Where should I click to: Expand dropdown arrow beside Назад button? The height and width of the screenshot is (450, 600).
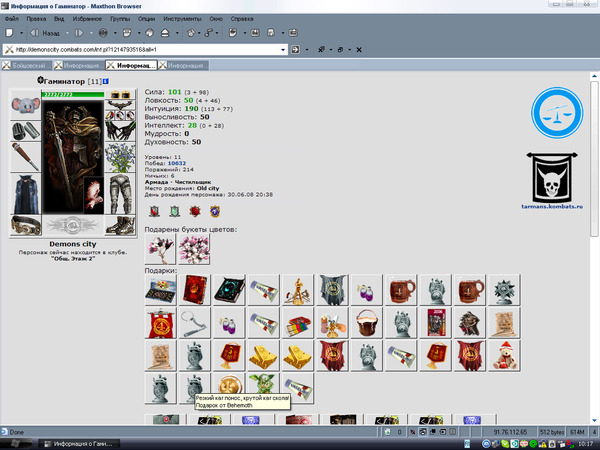tap(67, 33)
